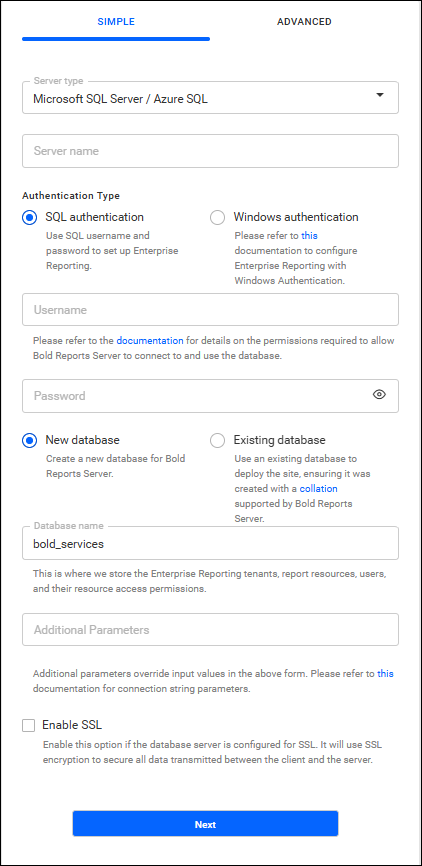Switch to the ADVANCED tab
This screenshot has width=422, height=866.
tap(304, 22)
